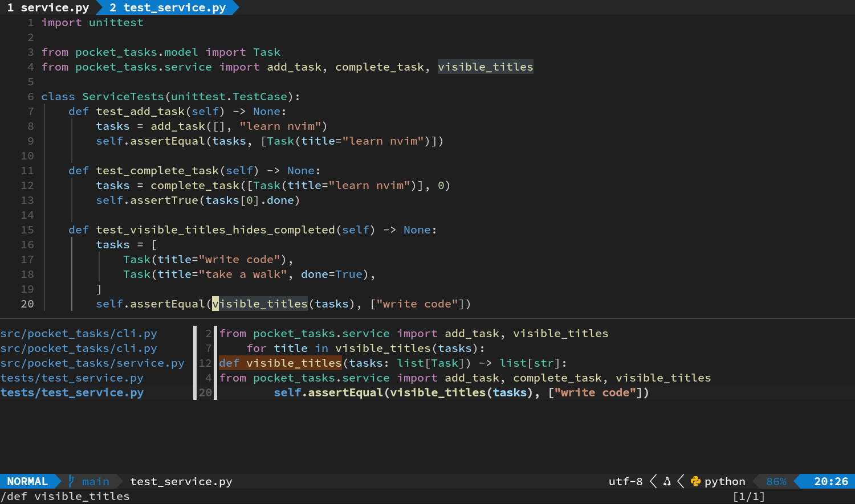Click the Python filetype icon
The height and width of the screenshot is (504, 855).
(x=695, y=481)
